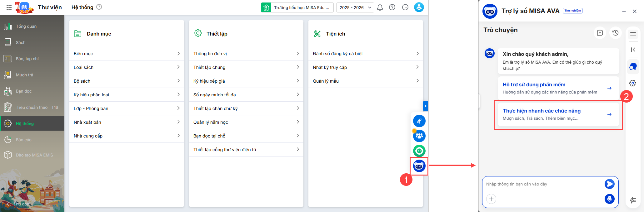
Task: Open the MISA AVA assistant floating icon
Action: click(419, 166)
